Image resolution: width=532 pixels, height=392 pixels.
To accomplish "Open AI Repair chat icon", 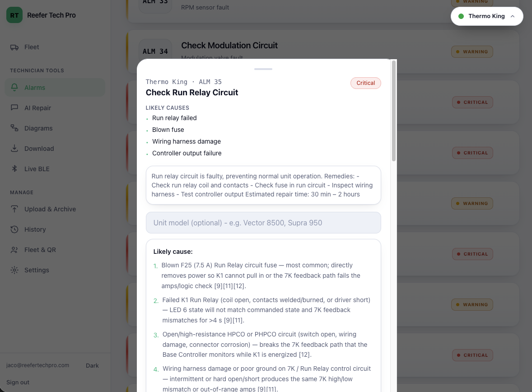I will tap(14, 107).
